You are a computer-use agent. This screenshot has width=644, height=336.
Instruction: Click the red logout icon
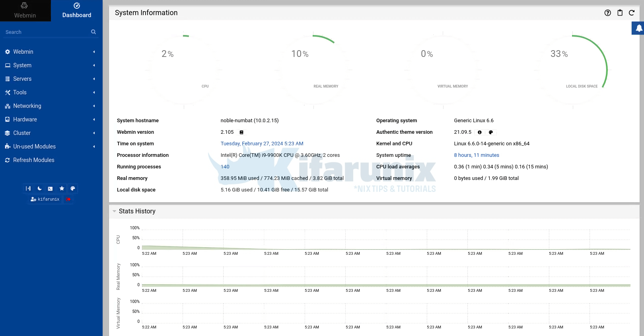tap(68, 199)
